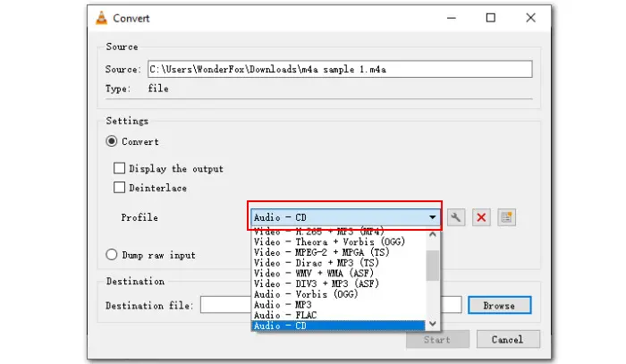Click the red X delete profile icon
Screen dimensions: 626x364
coord(481,217)
